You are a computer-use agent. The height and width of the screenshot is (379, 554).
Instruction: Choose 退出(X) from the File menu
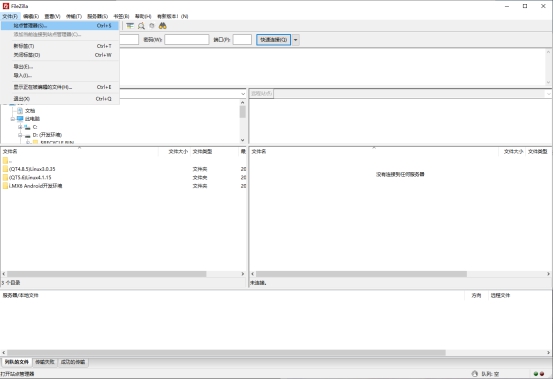point(60,99)
